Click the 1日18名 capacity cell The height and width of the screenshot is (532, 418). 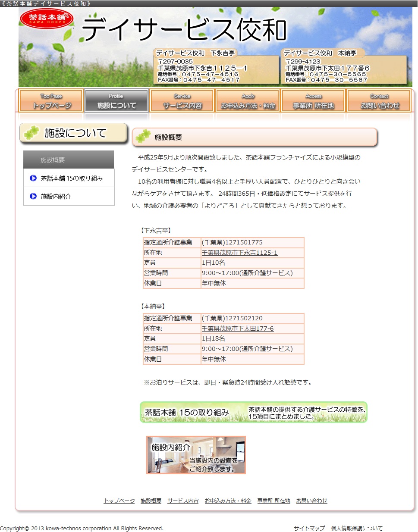252,338
